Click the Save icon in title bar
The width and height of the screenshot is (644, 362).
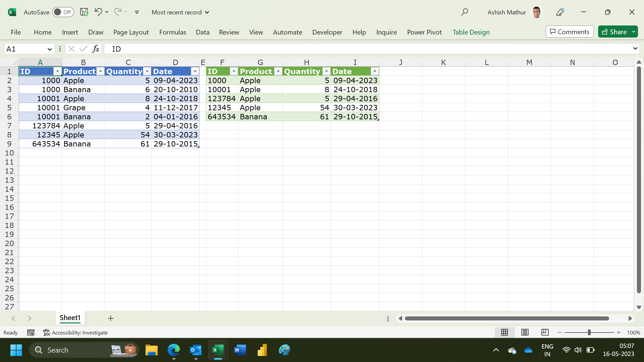[84, 12]
